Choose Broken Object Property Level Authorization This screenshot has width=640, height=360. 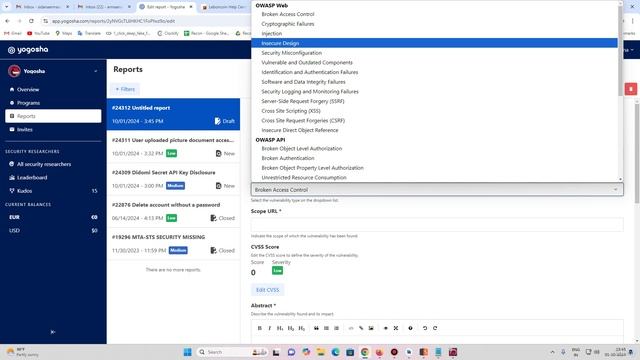[434, 168]
